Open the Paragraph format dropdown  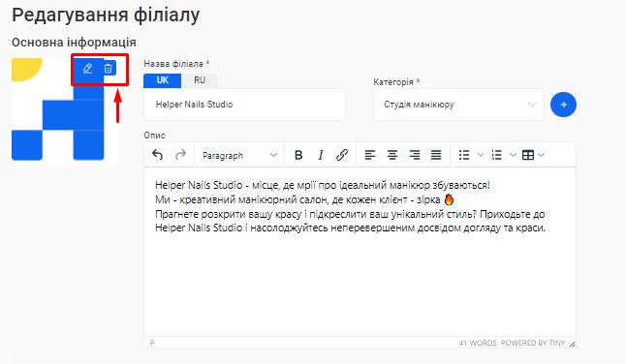pos(239,155)
